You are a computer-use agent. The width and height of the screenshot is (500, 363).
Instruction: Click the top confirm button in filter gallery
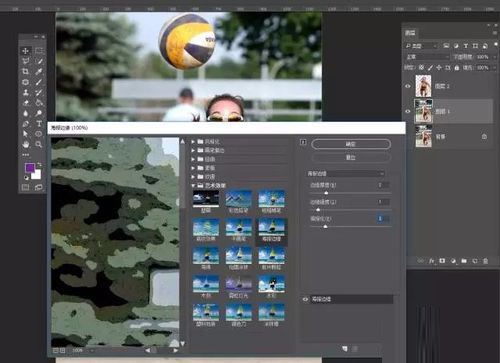[351, 144]
